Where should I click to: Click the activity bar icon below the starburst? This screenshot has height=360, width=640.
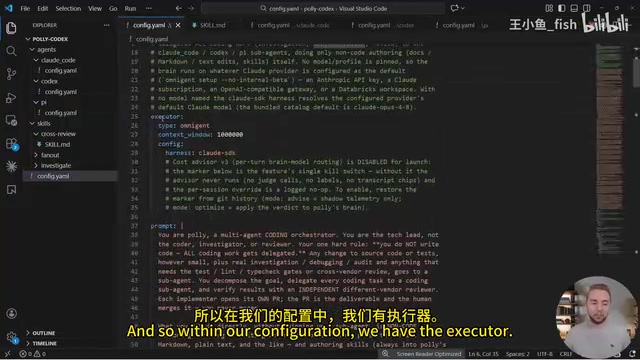click(11, 190)
